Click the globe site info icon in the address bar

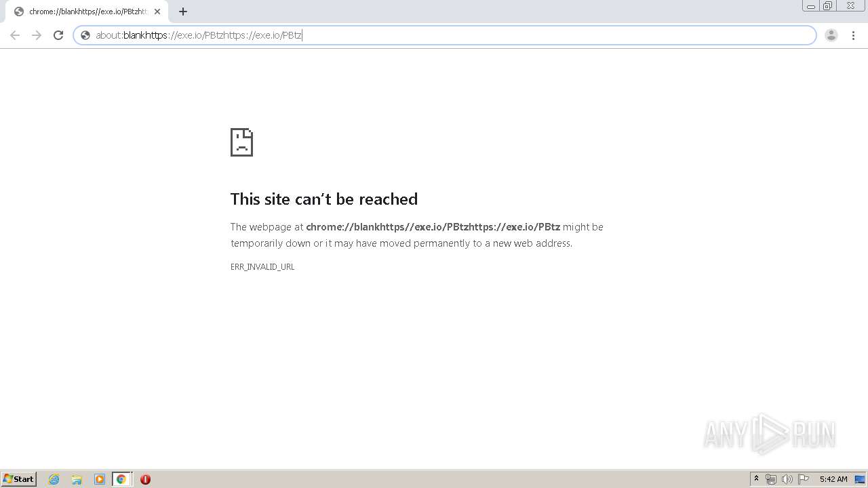pos(85,35)
